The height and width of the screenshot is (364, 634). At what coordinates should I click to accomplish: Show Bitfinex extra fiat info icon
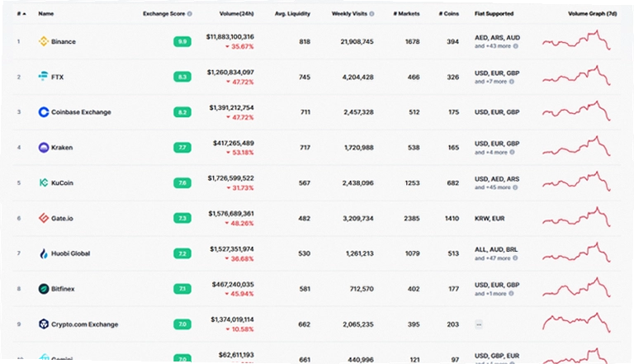tap(511, 293)
